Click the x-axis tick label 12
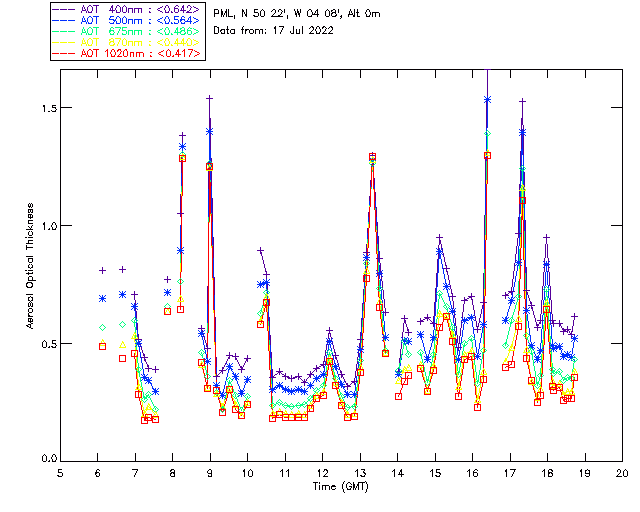Image resolution: width=640 pixels, height=512 pixels. point(322,473)
